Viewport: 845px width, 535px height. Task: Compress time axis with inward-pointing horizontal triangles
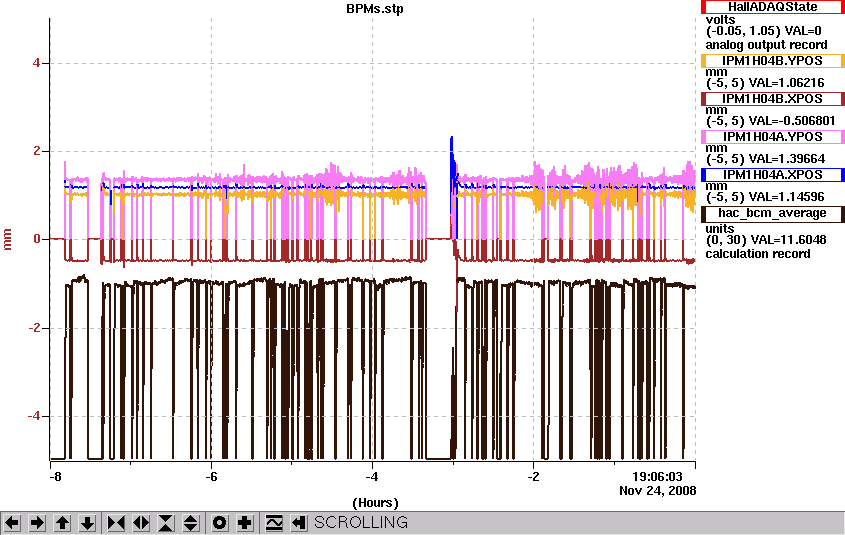(116, 523)
